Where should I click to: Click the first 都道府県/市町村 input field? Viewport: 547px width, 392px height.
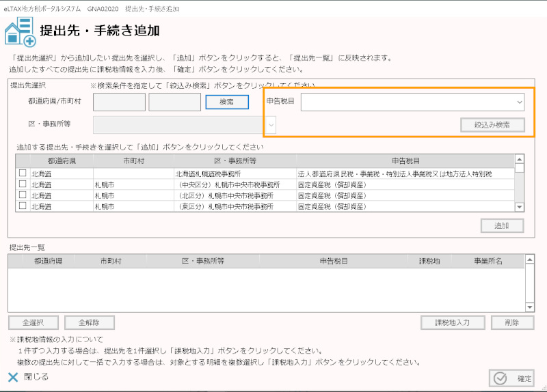[x=119, y=102]
